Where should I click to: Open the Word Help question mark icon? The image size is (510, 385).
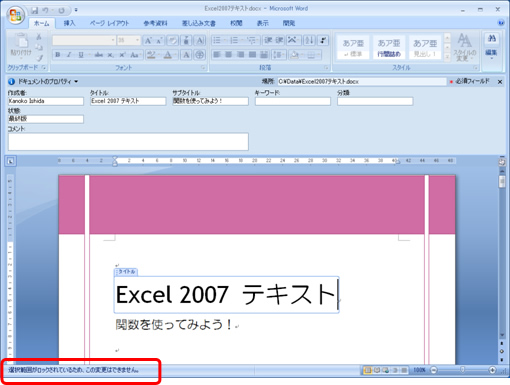(501, 23)
